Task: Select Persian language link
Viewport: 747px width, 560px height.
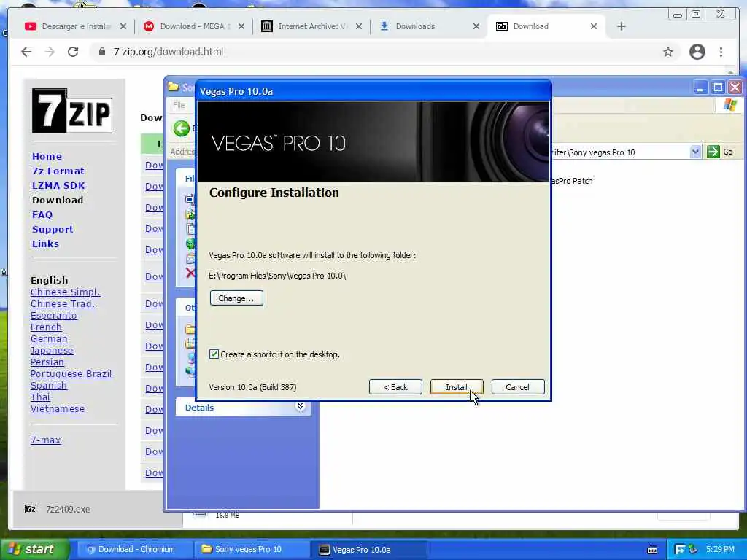Action: pos(47,362)
